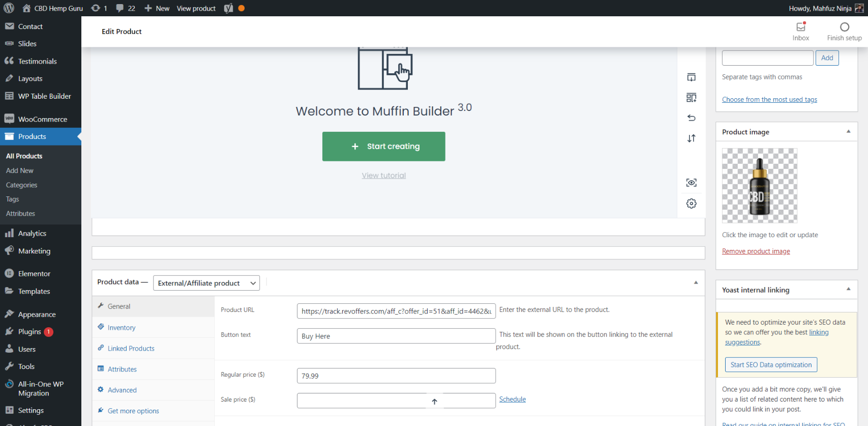Open the WooCommerce menu
Viewport: 868px width, 426px height.
click(41, 119)
